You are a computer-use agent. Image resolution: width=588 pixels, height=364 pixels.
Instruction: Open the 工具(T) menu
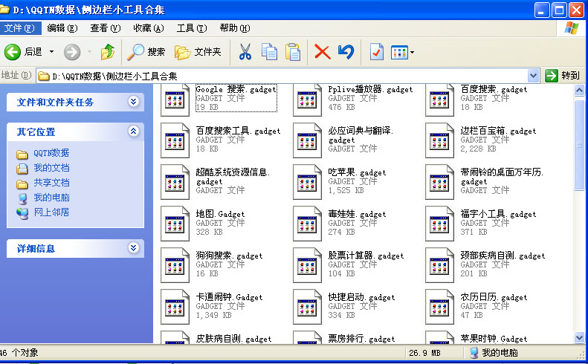(192, 28)
